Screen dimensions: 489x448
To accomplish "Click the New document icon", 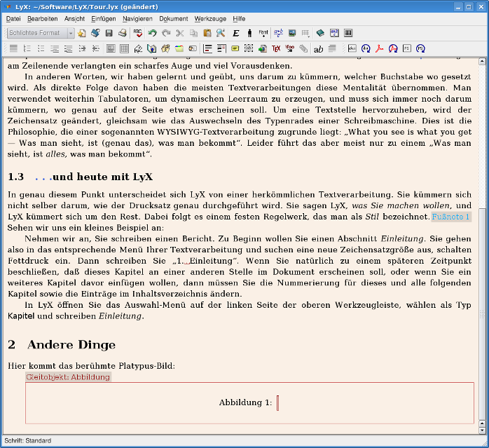I will (82, 33).
